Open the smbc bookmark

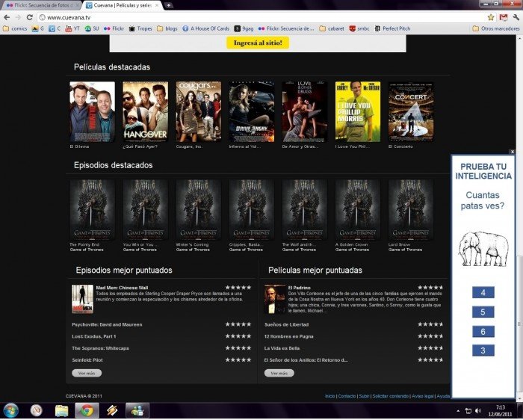tap(359, 28)
